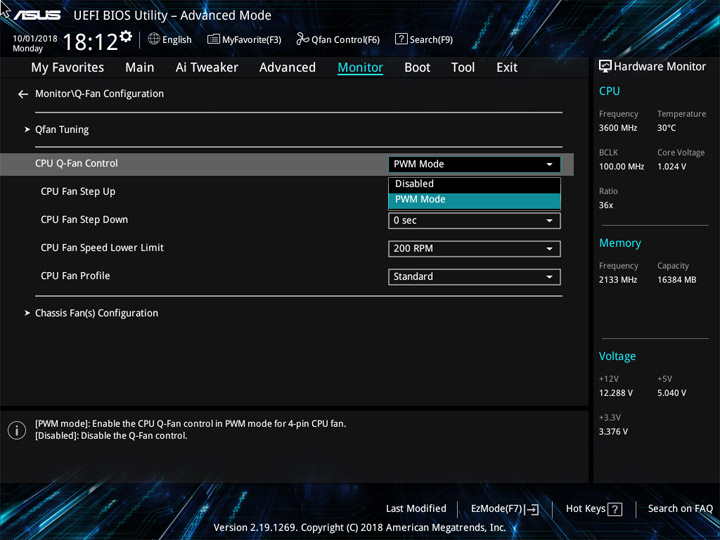The height and width of the screenshot is (540, 720).
Task: Expand Chassis Fan(s) Configuration submenu
Action: coord(96,313)
